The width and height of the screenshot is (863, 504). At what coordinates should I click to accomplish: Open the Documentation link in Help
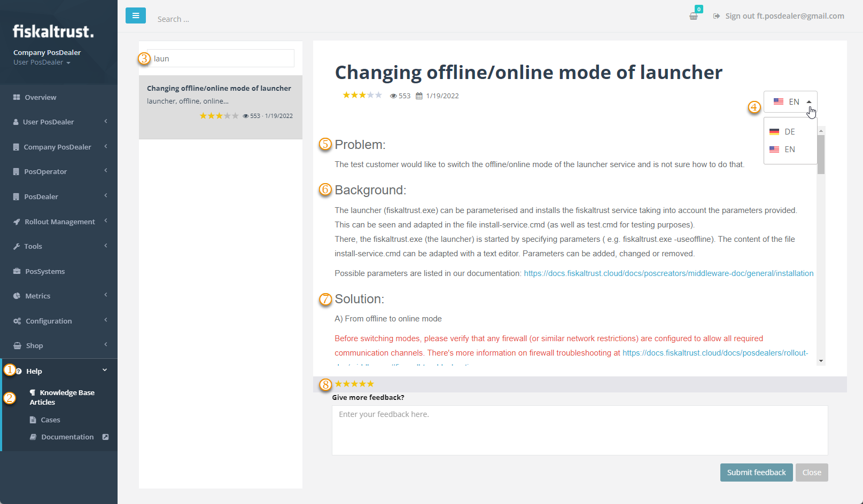[67, 437]
